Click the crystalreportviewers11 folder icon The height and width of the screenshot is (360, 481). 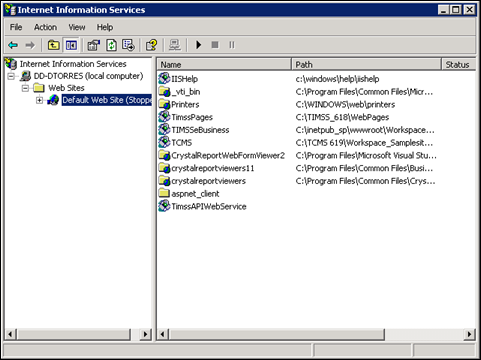click(164, 168)
